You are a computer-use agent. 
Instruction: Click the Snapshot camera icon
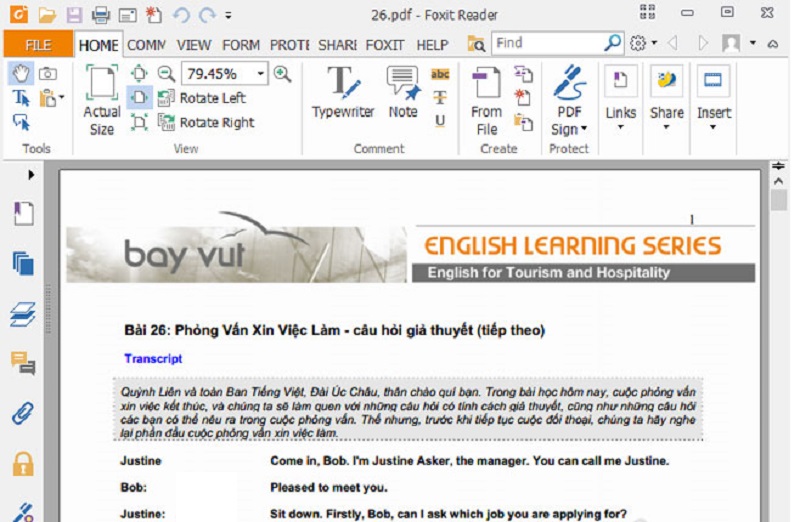(48, 73)
